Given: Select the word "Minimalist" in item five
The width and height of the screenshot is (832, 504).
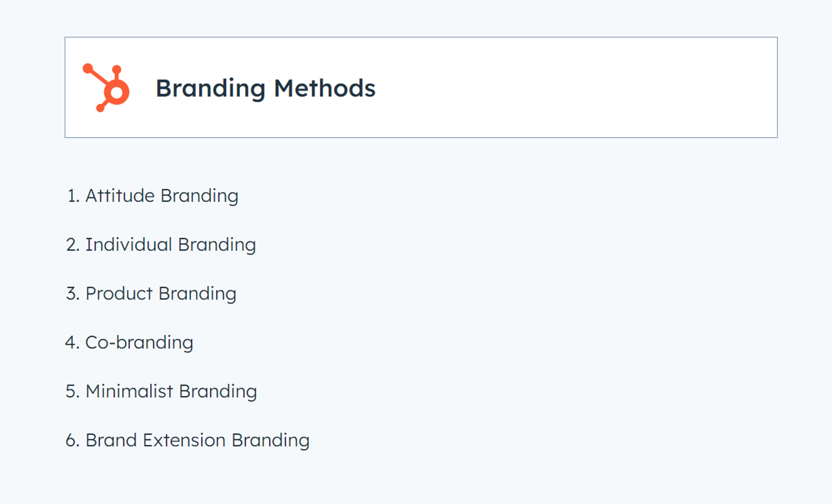Looking at the screenshot, I should (x=129, y=392).
